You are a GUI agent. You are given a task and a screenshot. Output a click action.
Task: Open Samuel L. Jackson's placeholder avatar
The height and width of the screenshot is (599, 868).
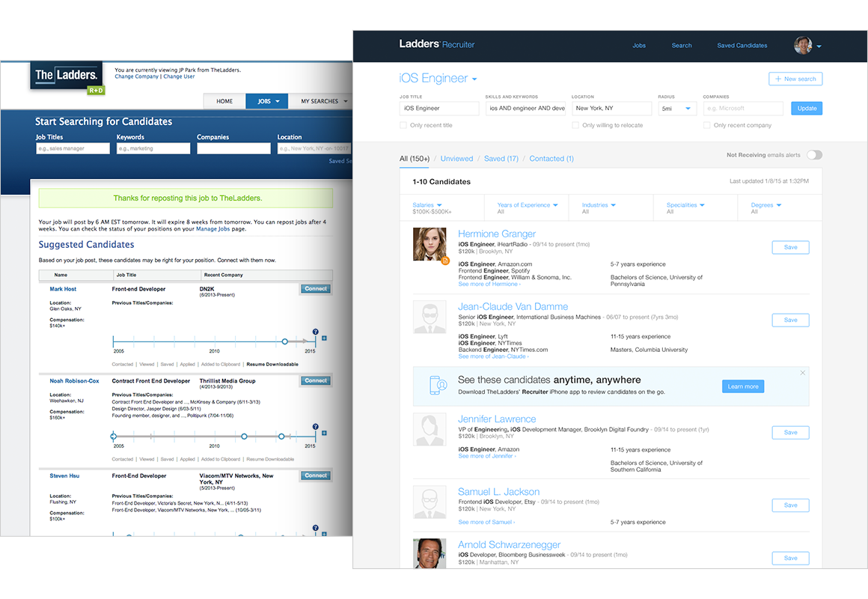430,502
